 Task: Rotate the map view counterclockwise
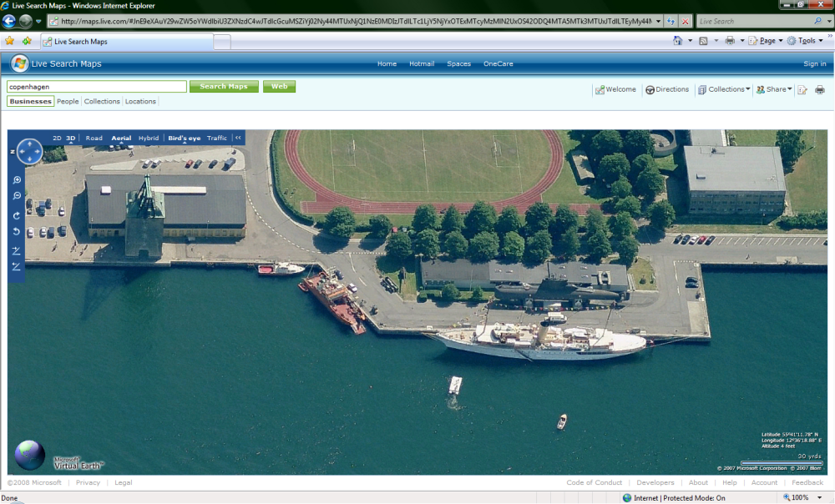click(x=17, y=231)
